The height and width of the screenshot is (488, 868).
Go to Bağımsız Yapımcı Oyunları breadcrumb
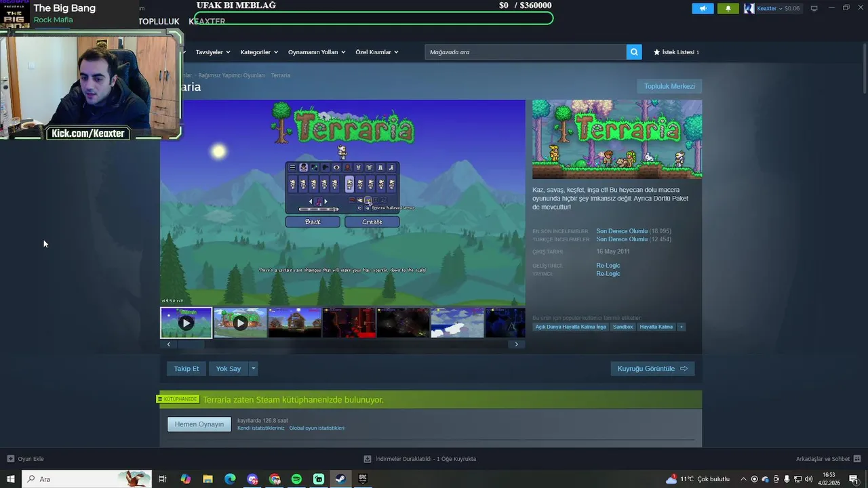(x=231, y=75)
